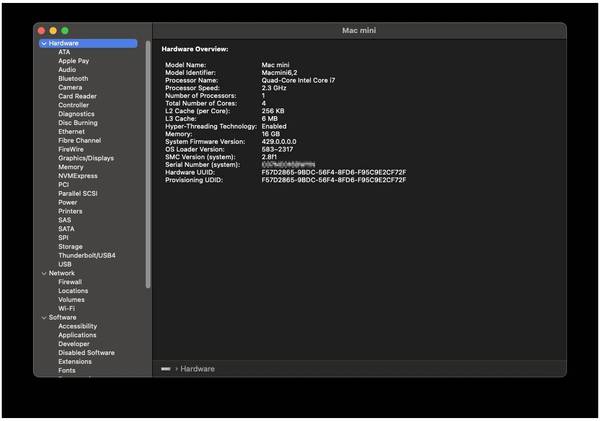Open SPI entry
Screen dimensions: 600x421
tap(63, 238)
